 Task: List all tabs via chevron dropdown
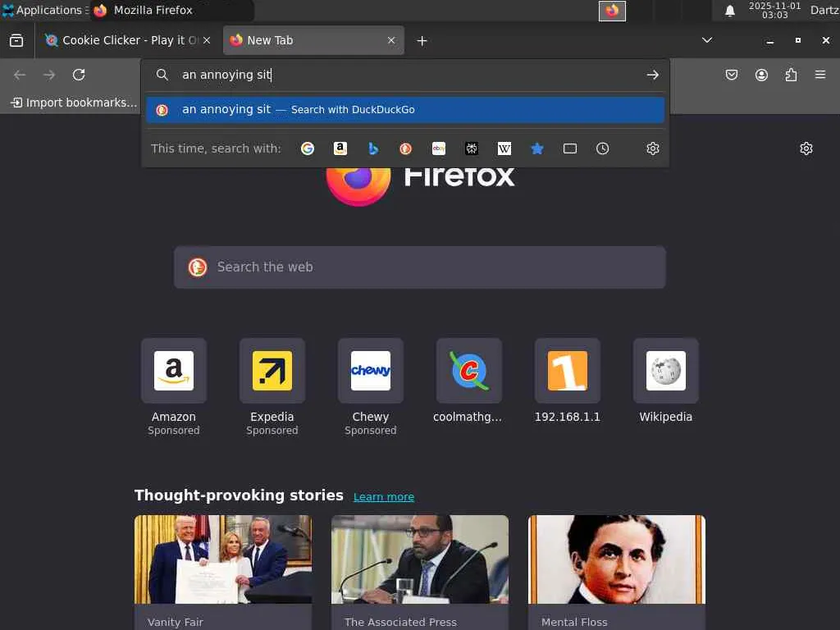point(706,40)
